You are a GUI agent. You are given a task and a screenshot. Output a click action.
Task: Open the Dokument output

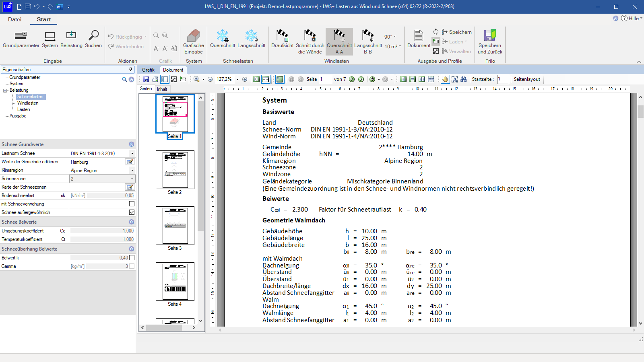pyautogui.click(x=419, y=39)
